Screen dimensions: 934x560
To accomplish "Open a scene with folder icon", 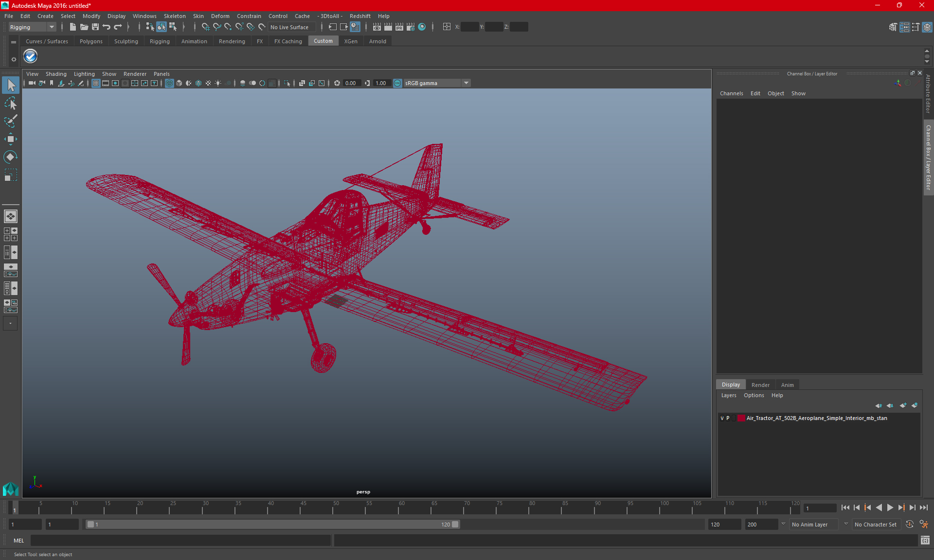I will click(x=84, y=27).
